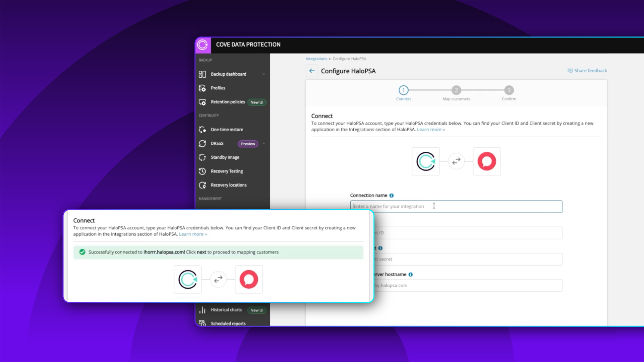Open Learn more link in the popup Connect card

(x=193, y=234)
